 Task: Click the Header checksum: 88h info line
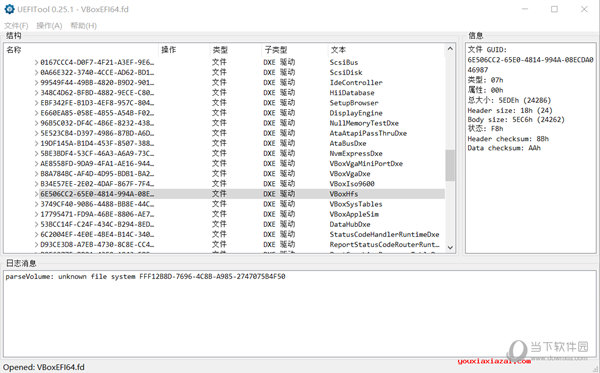[x=508, y=138]
